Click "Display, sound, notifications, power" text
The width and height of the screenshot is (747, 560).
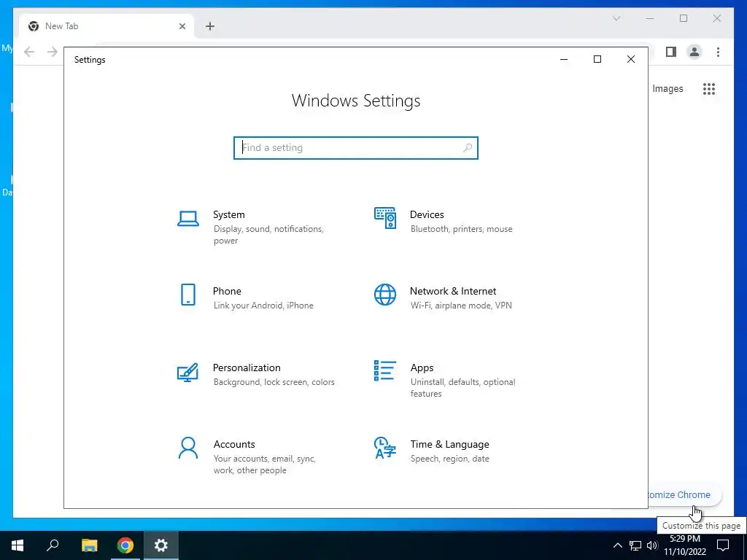coord(268,235)
